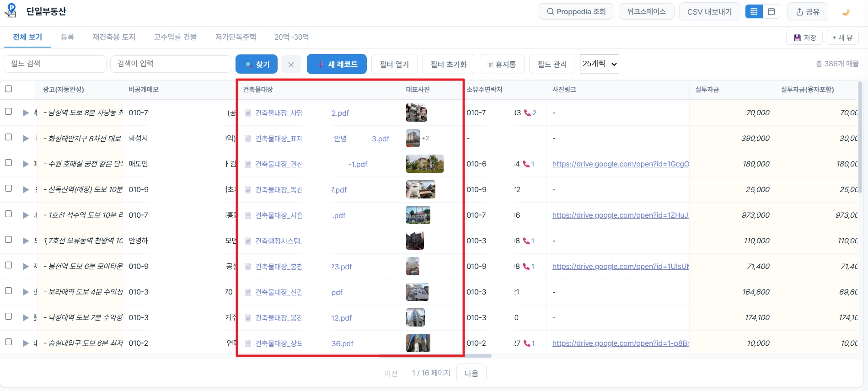Expand the 1호선 석수역 row
868x391 pixels.
(26, 215)
